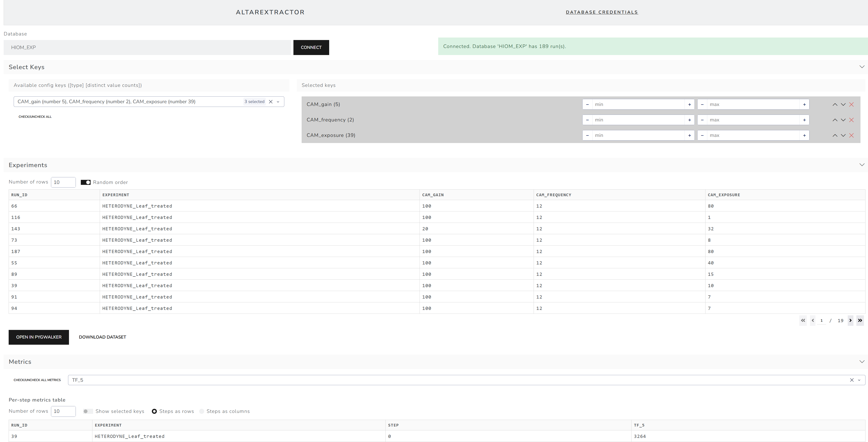The width and height of the screenshot is (868, 442).
Task: Open in PyGWalker
Action: (x=39, y=337)
